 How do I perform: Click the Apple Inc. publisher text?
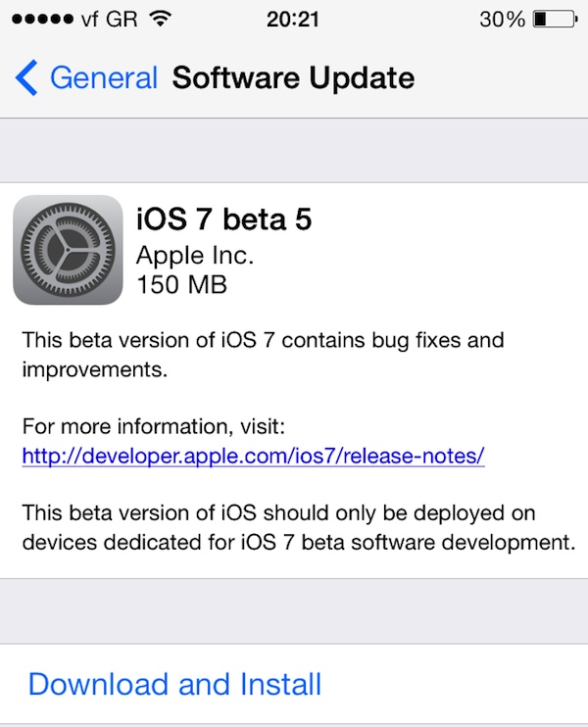[x=195, y=255]
